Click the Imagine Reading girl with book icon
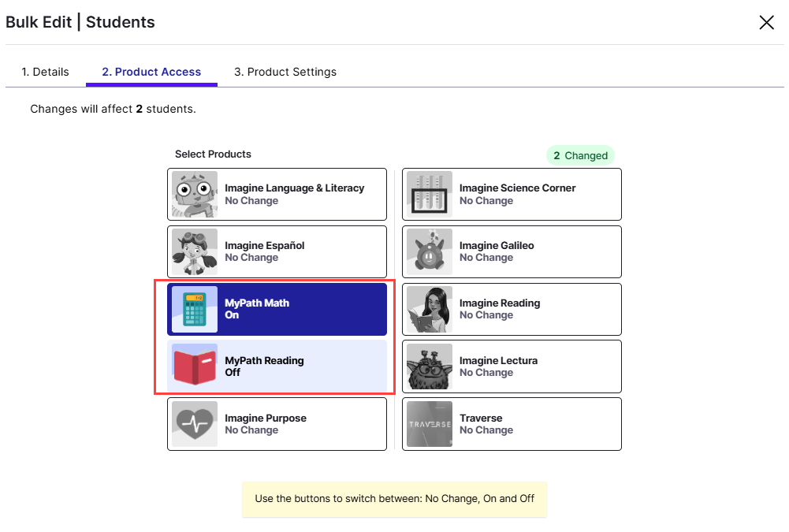Image resolution: width=789 pixels, height=532 pixels. pyautogui.click(x=430, y=310)
